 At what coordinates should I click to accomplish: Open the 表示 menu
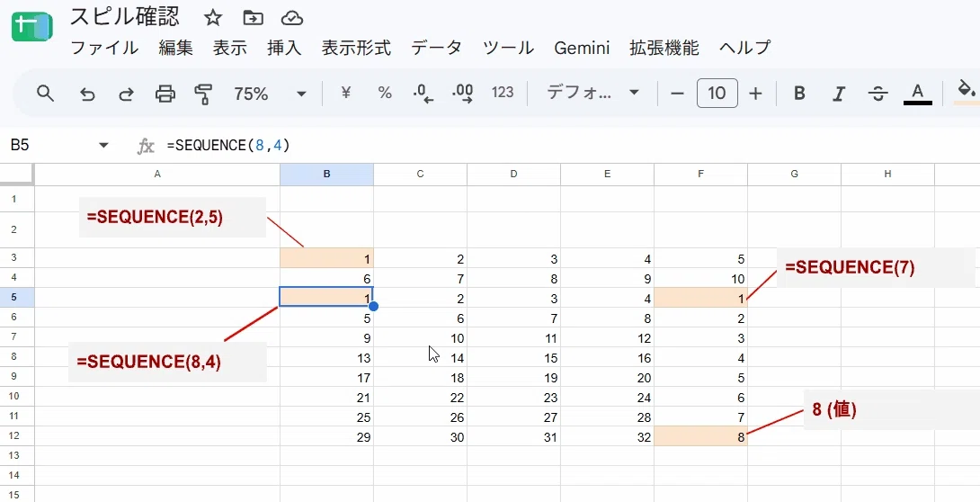point(230,48)
